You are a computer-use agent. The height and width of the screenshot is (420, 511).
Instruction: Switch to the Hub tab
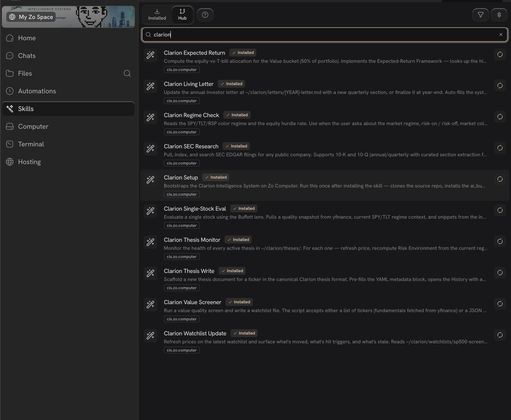click(x=182, y=15)
